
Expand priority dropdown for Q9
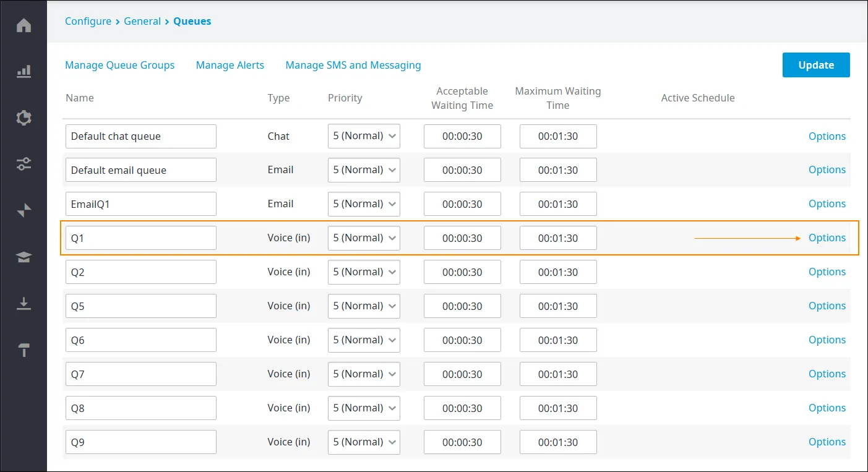point(364,442)
